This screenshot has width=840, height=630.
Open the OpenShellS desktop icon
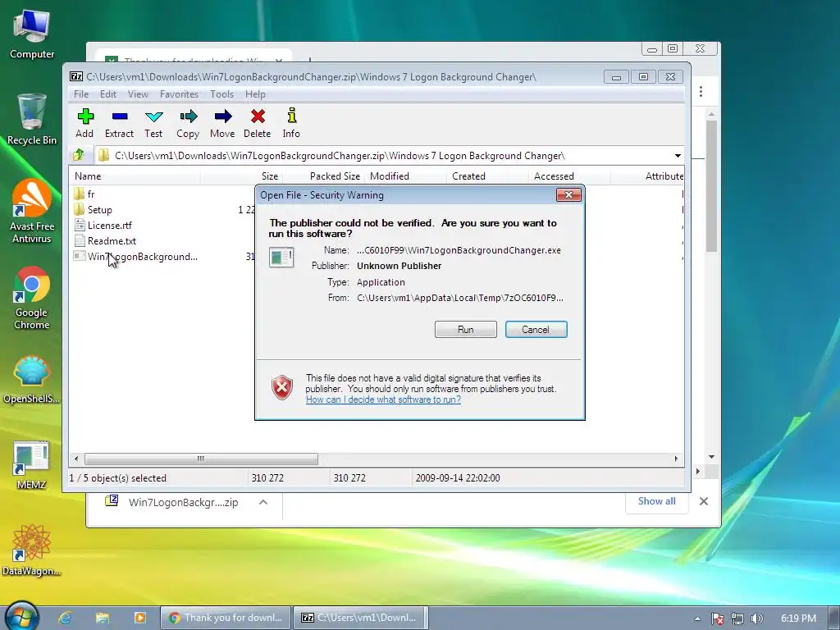click(x=32, y=379)
